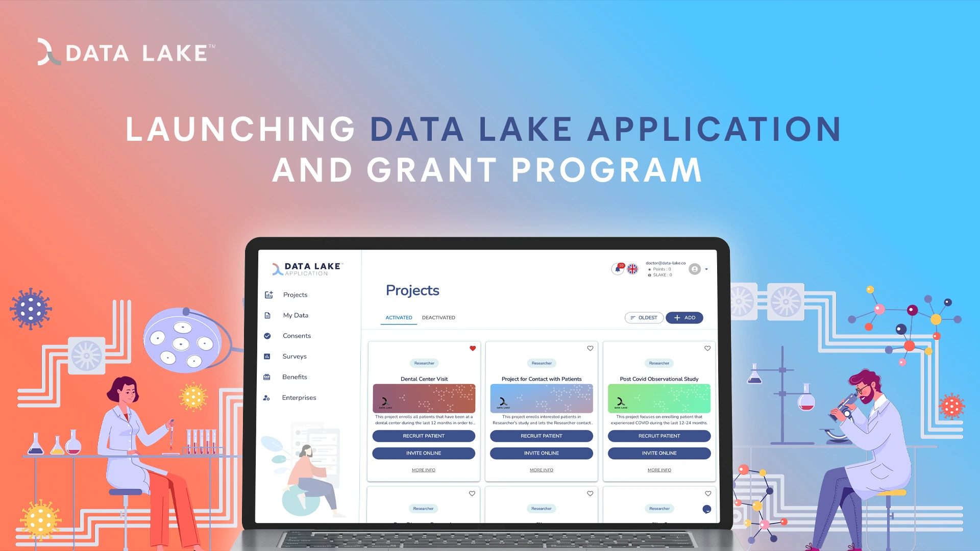Click the user profile icon top right
The width and height of the screenshot is (980, 551).
[699, 268]
